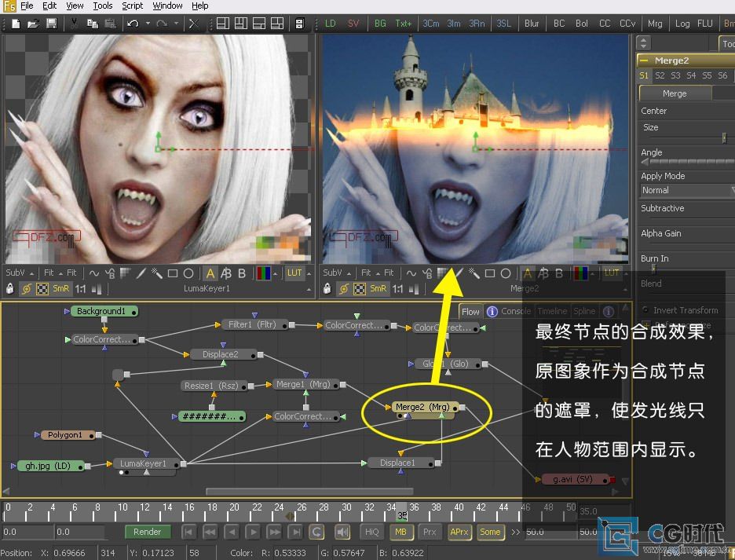Click the Some button in playback bar
The height and width of the screenshot is (560, 735).
(490, 532)
